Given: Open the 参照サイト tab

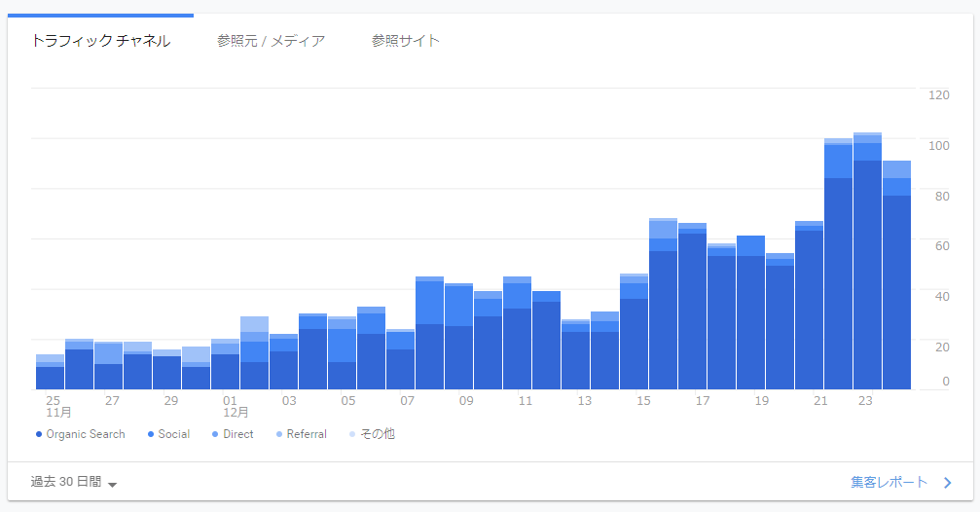Looking at the screenshot, I should tap(406, 41).
